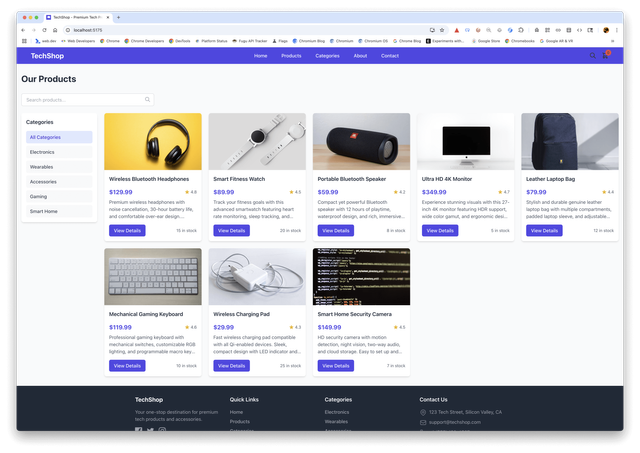640x453 pixels.
Task: Open the Mechanical Gaming Keyboard product image
Action: coord(153,277)
